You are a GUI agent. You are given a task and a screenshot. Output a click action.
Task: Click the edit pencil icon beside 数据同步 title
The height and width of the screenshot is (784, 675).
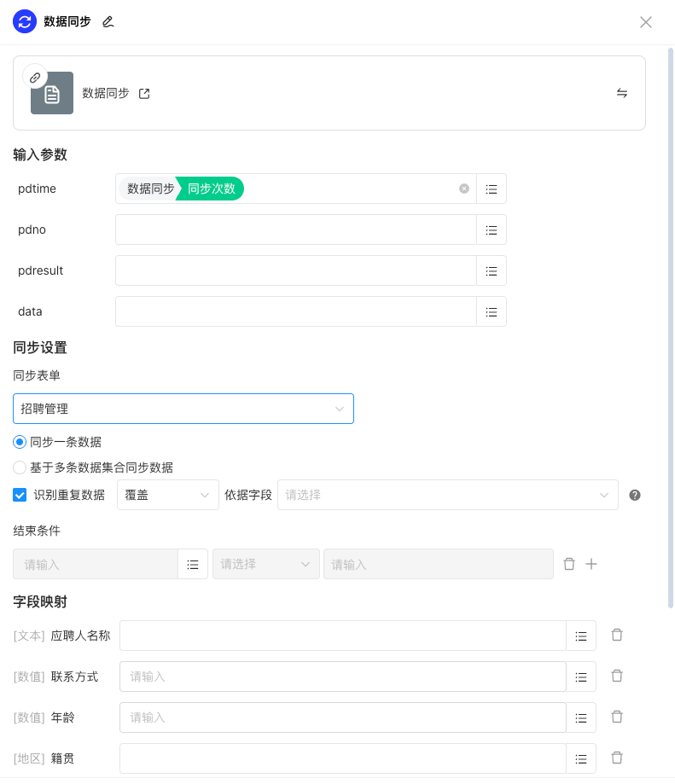click(108, 22)
